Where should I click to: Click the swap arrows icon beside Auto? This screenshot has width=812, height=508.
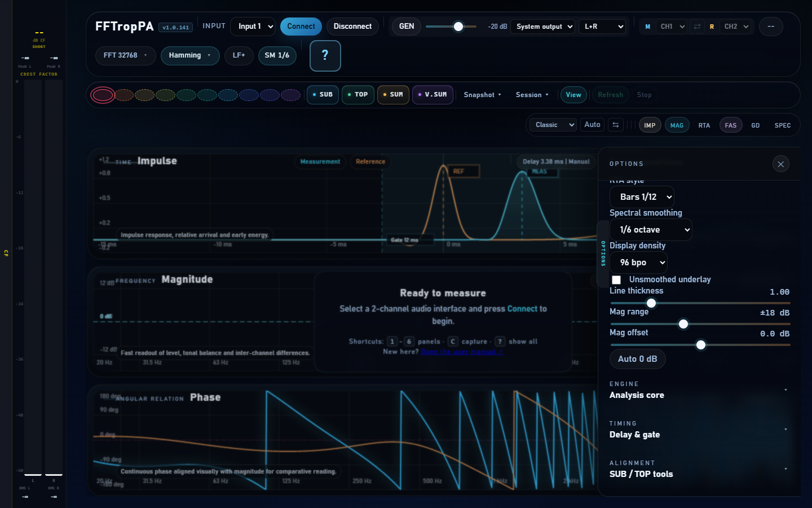coord(616,125)
